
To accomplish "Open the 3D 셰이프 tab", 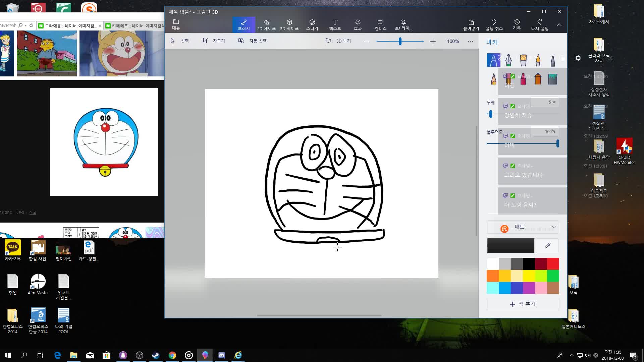I will tap(289, 25).
